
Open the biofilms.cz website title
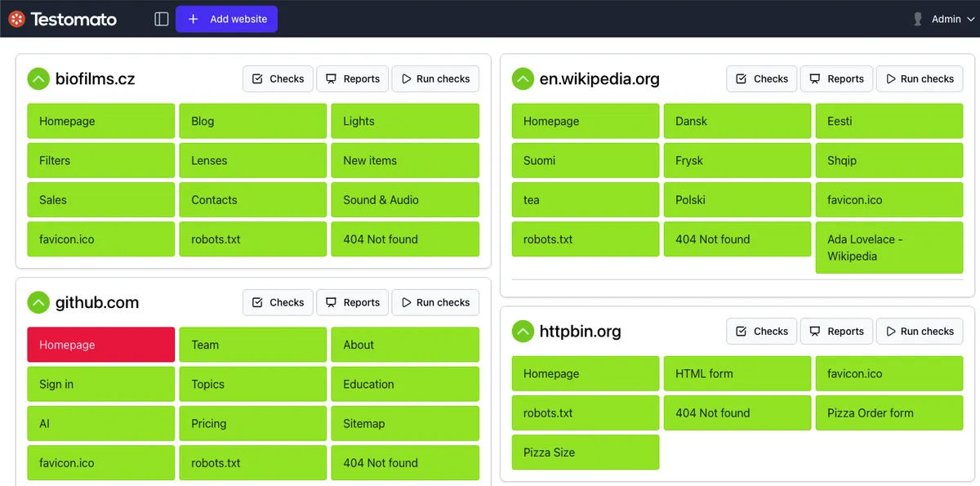tap(96, 79)
